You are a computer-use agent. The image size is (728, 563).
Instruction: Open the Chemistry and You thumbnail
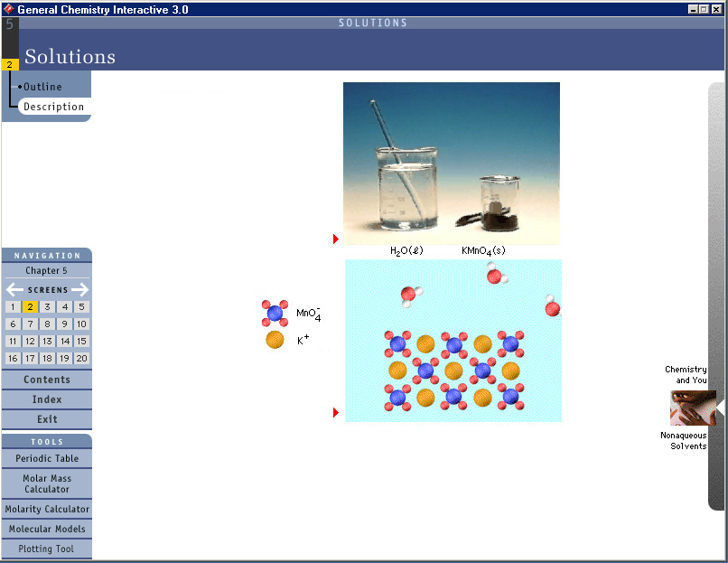692,408
